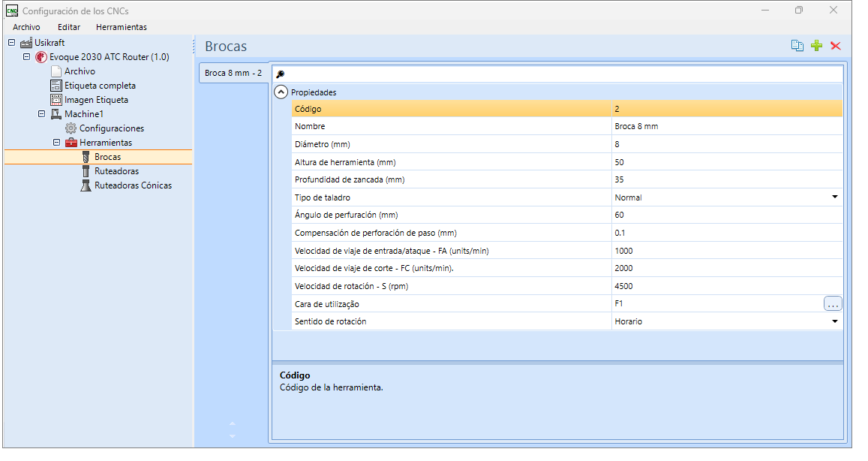
Task: Select Ruteadoras Cónicas in the tree
Action: click(134, 185)
